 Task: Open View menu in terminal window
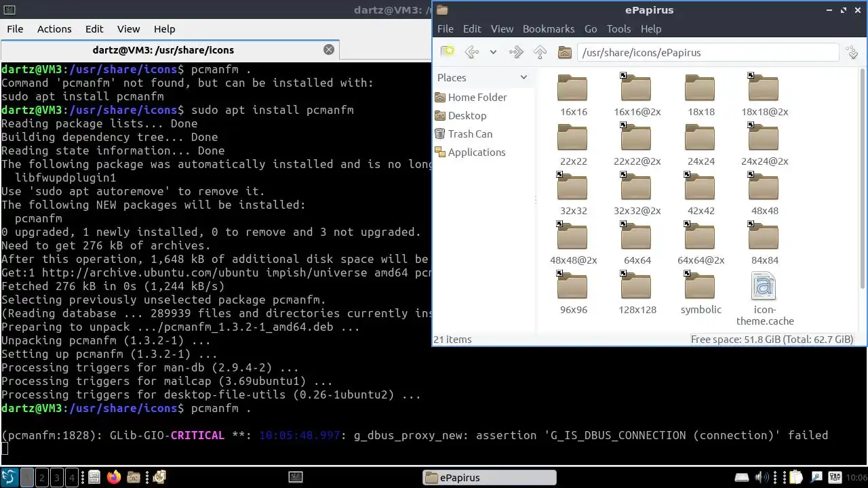pyautogui.click(x=128, y=29)
